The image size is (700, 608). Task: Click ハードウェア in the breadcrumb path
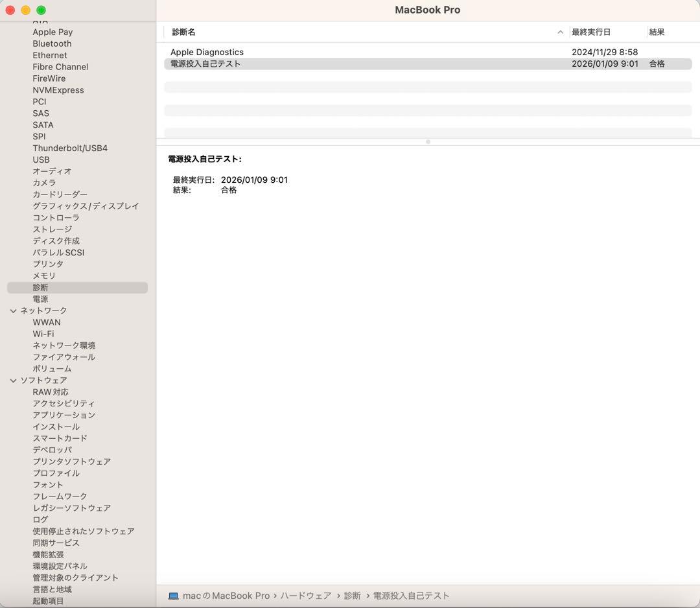coord(306,595)
